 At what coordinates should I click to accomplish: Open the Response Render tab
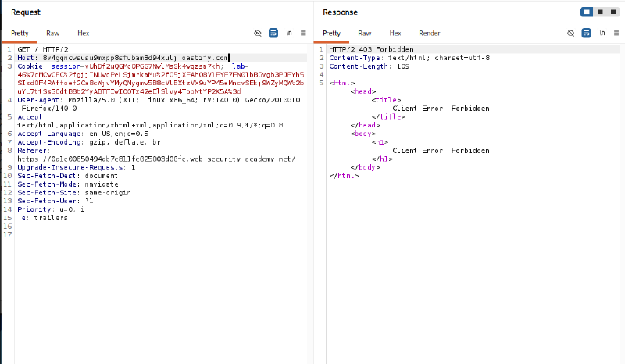point(429,33)
